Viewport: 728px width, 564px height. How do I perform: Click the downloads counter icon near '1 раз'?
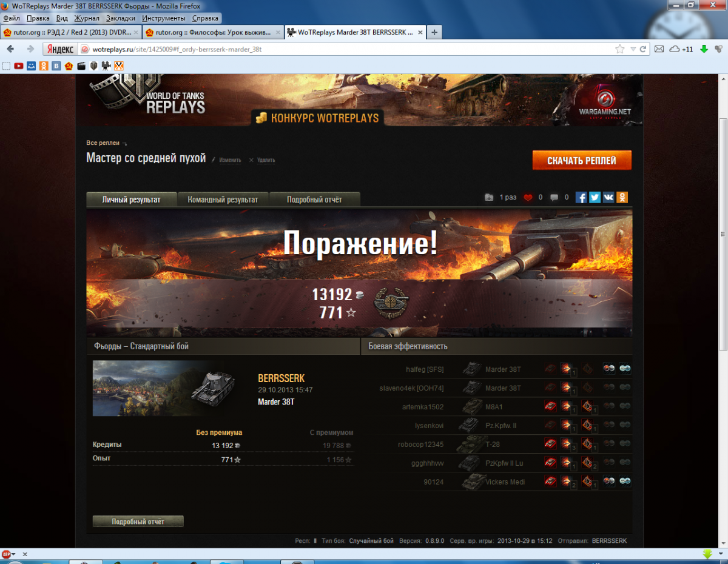coord(489,198)
